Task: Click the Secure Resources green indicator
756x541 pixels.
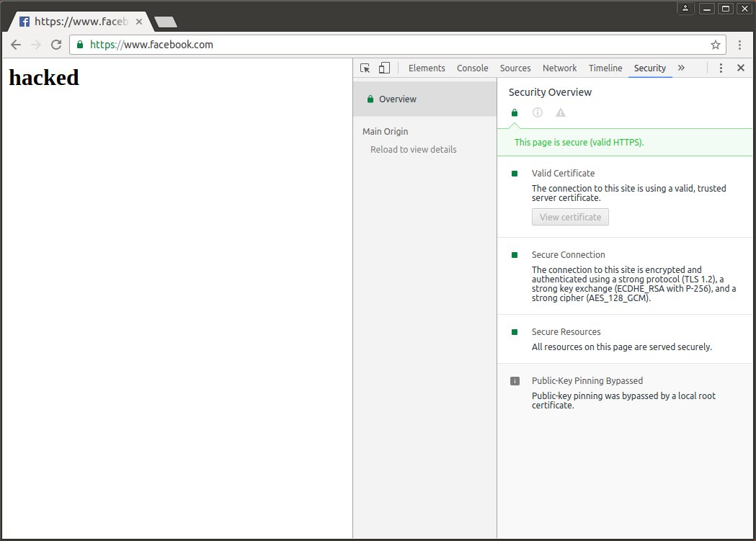Action: (x=515, y=332)
